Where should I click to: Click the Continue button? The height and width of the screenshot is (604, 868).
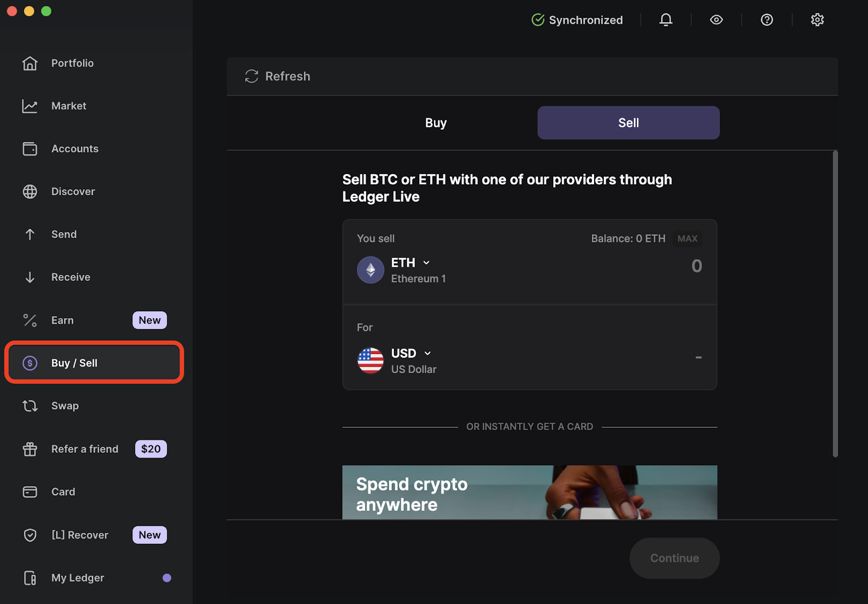(674, 558)
